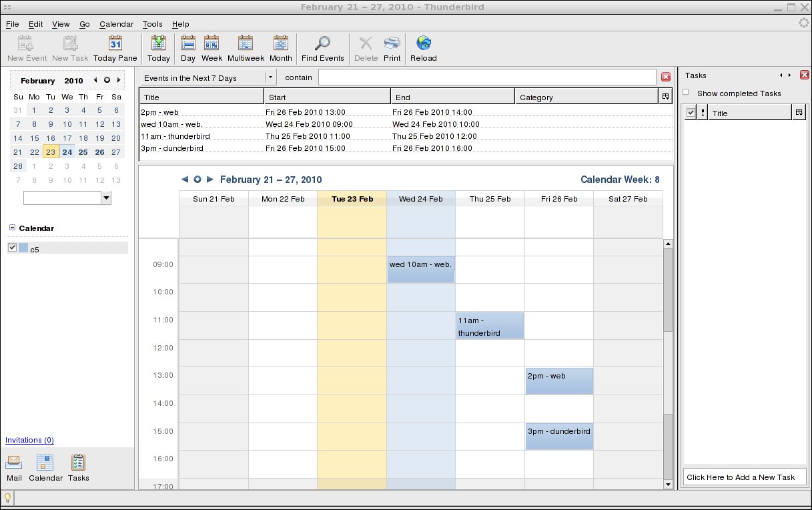The image size is (812, 510).
Task: Open the Tools menu
Action: click(x=152, y=24)
